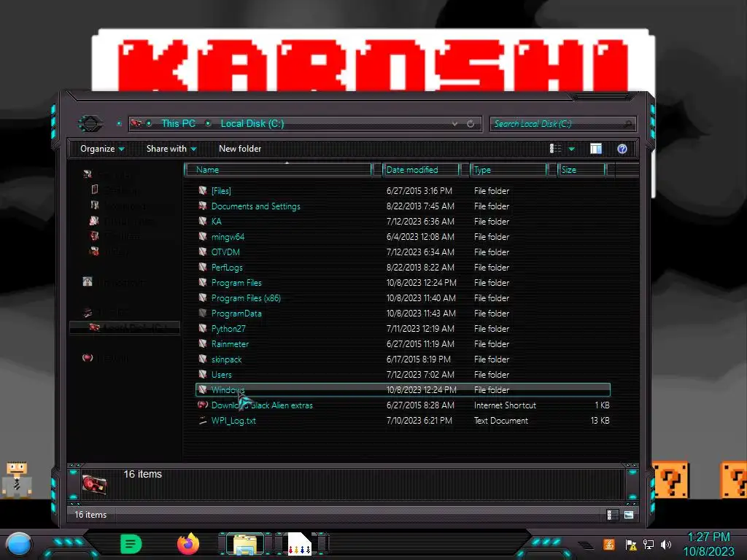Open Explorer help via question mark icon
747x560 pixels.
[x=622, y=149]
